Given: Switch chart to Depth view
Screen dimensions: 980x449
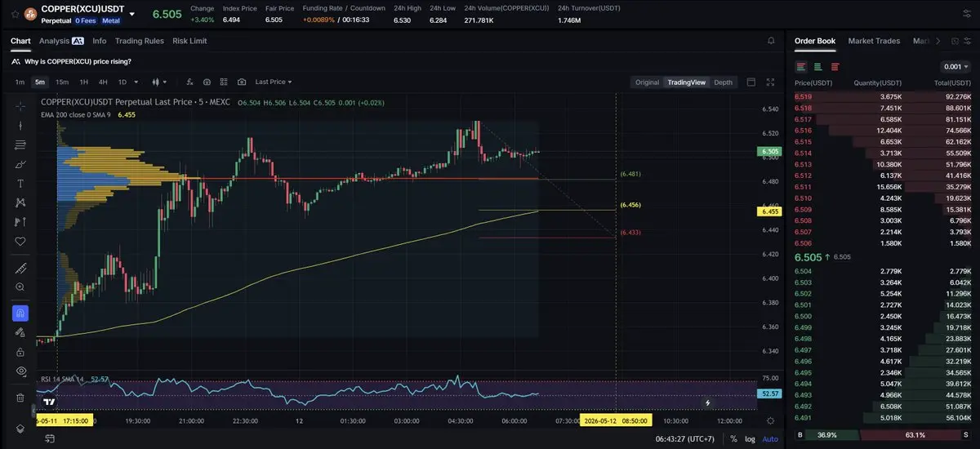Looking at the screenshot, I should pos(723,82).
